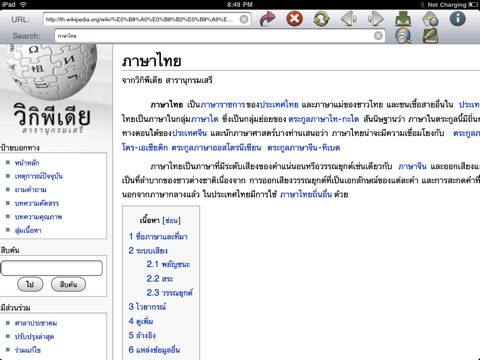Jump to section 2 ระบบเสียง
This screenshot has height=360, width=480.
click(x=148, y=251)
